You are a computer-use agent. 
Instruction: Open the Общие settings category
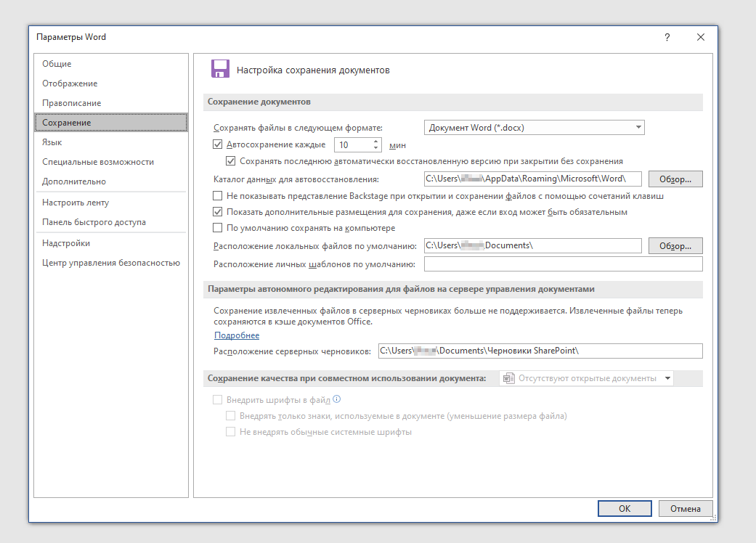tap(111, 64)
